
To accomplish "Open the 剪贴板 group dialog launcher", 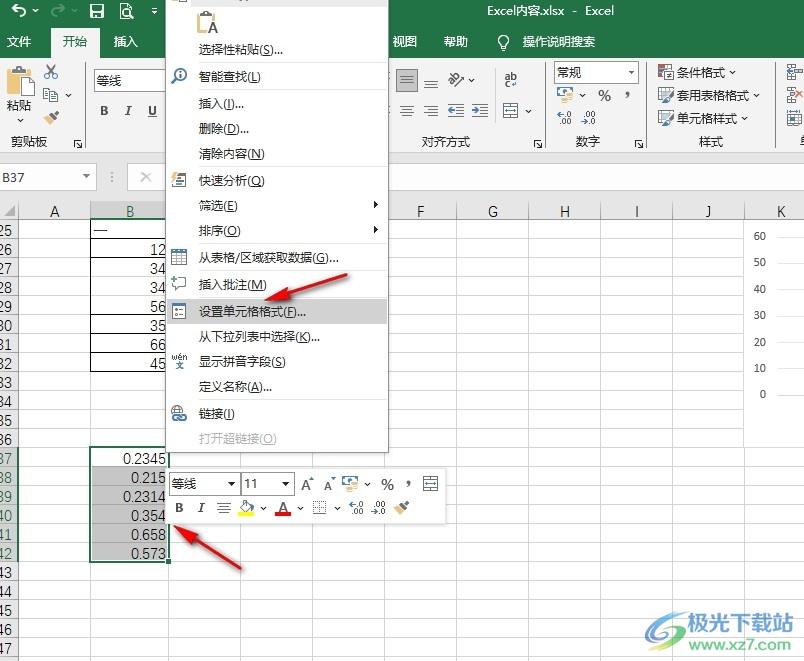I will pos(78,144).
